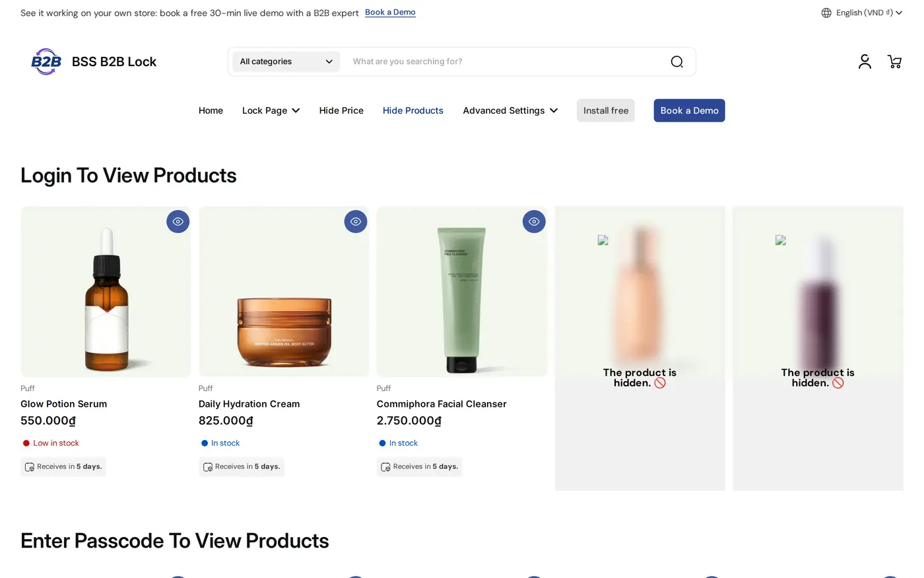The image size is (924, 578).
Task: Click the 825.000₫ price
Action: pyautogui.click(x=226, y=421)
